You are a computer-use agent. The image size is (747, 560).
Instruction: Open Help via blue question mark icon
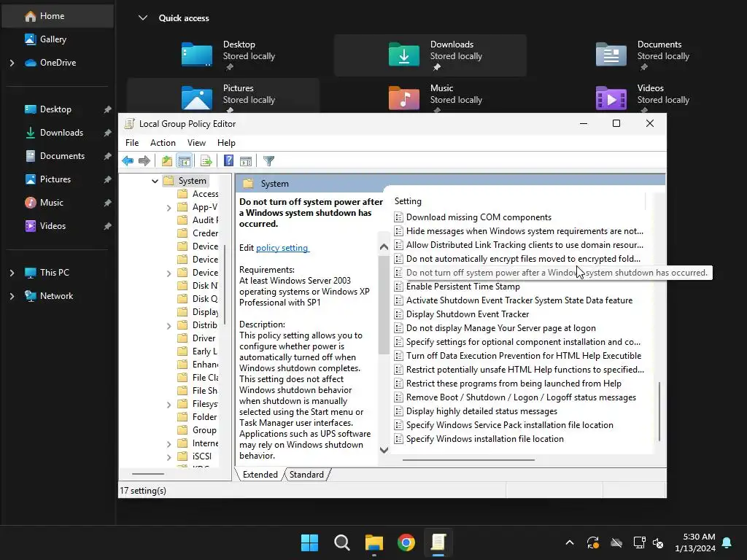click(228, 161)
